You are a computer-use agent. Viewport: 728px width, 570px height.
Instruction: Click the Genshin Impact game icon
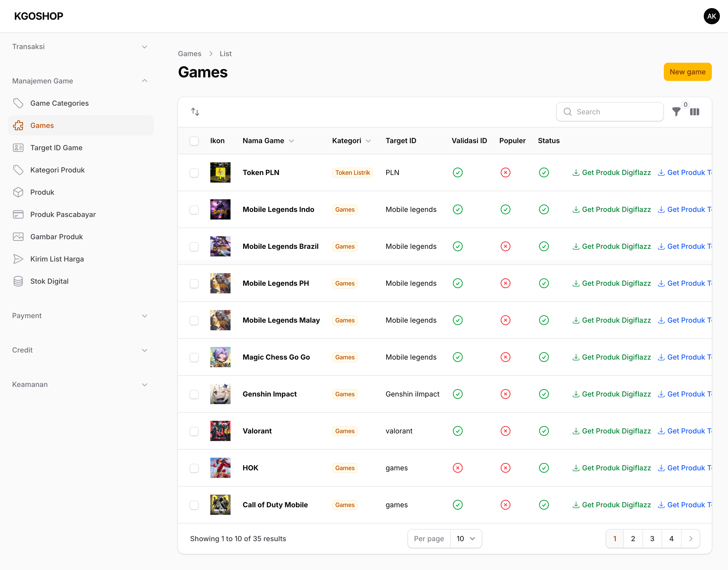(220, 394)
